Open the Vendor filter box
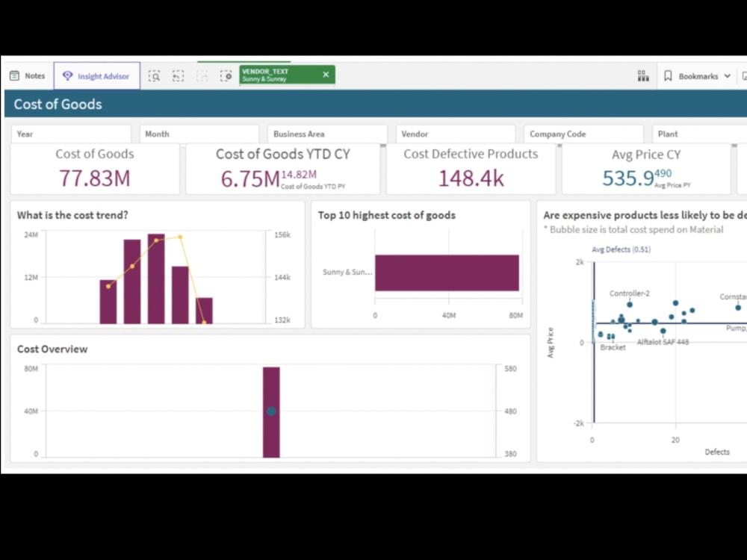 [x=456, y=134]
